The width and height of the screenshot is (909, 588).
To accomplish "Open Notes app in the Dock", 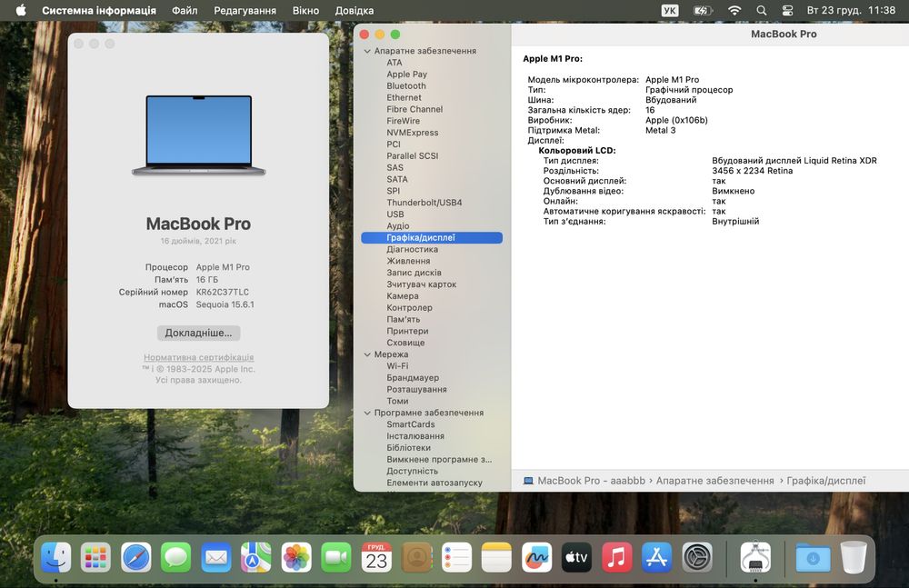I will tap(497, 558).
